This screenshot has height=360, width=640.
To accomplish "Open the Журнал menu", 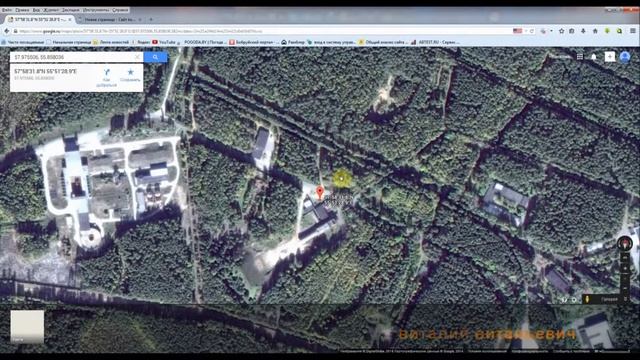I will coord(51,10).
